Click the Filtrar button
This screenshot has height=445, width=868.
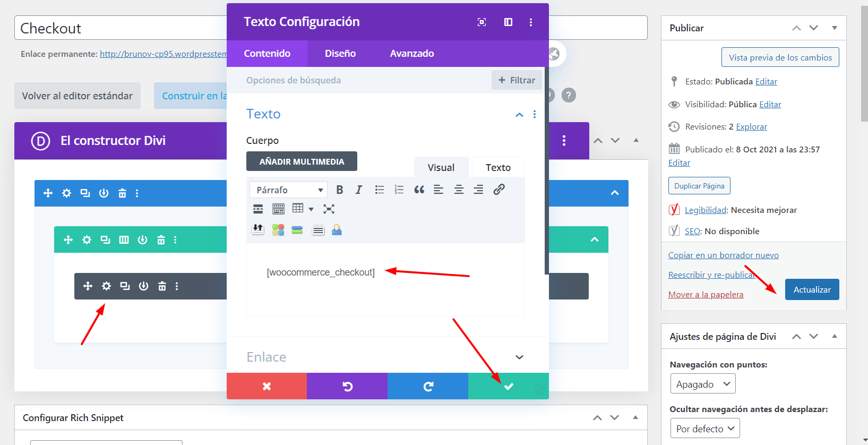point(517,80)
